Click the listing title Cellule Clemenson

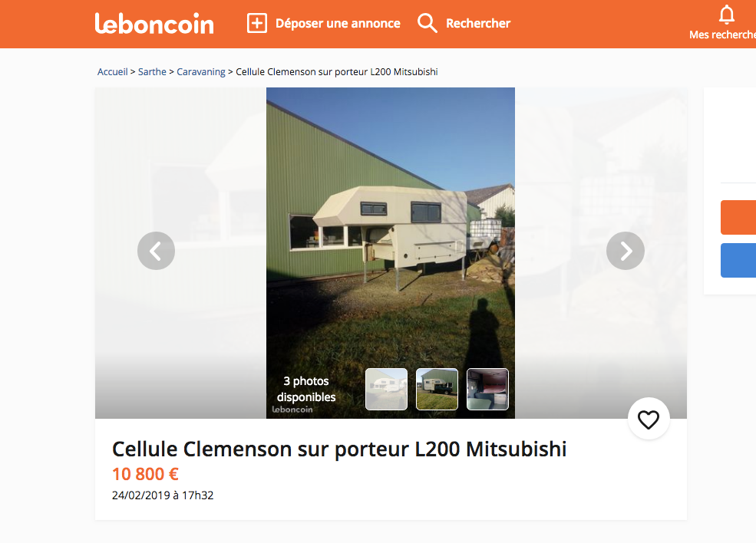339,449
